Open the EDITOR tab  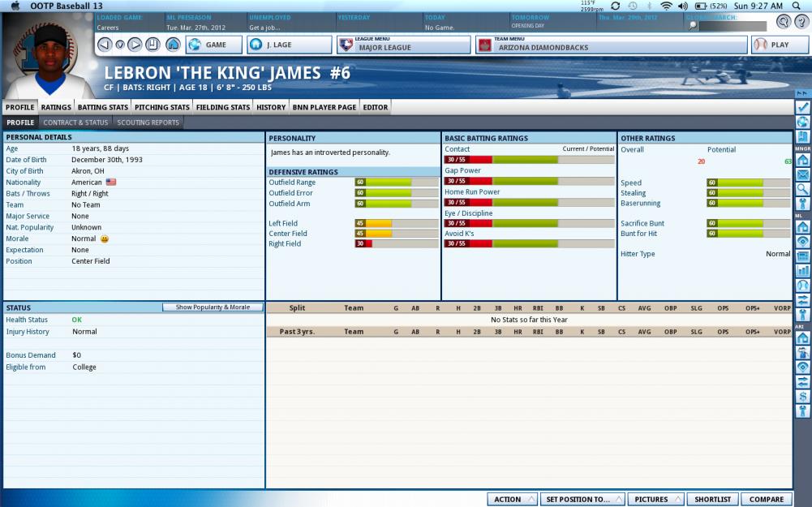(376, 107)
